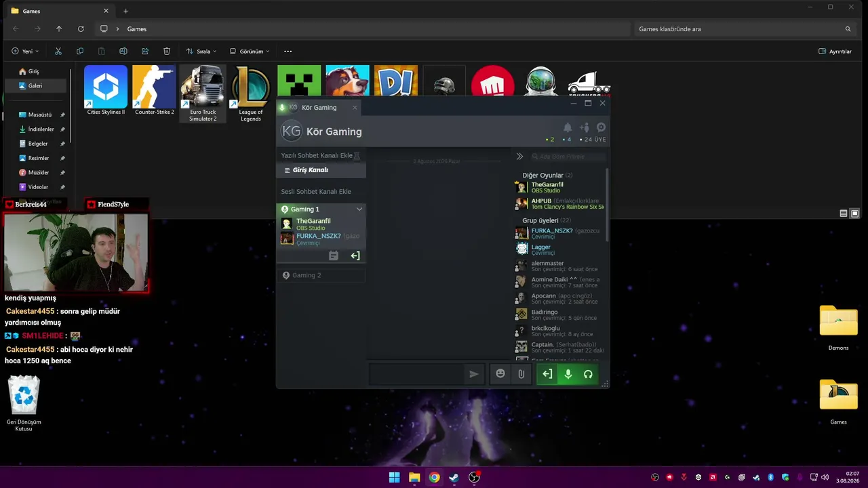Image resolution: width=868 pixels, height=488 pixels.
Task: Attach a file with the paperclip icon
Action: (x=521, y=373)
